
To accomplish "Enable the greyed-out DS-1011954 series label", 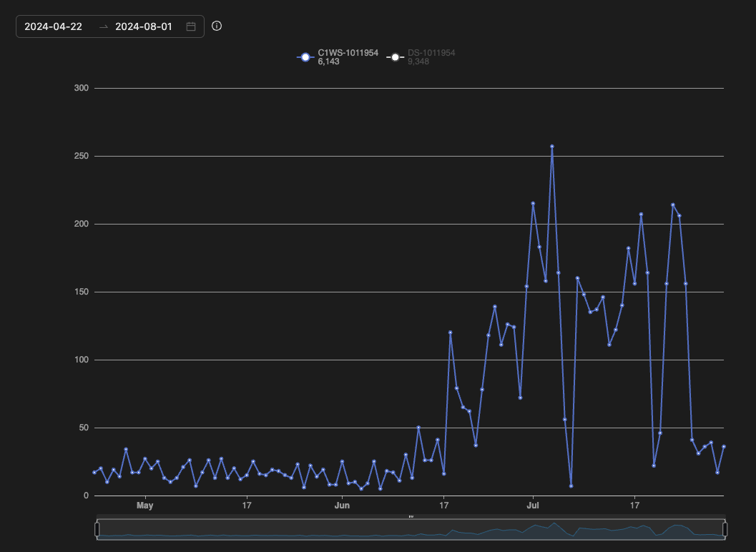I will (431, 53).
